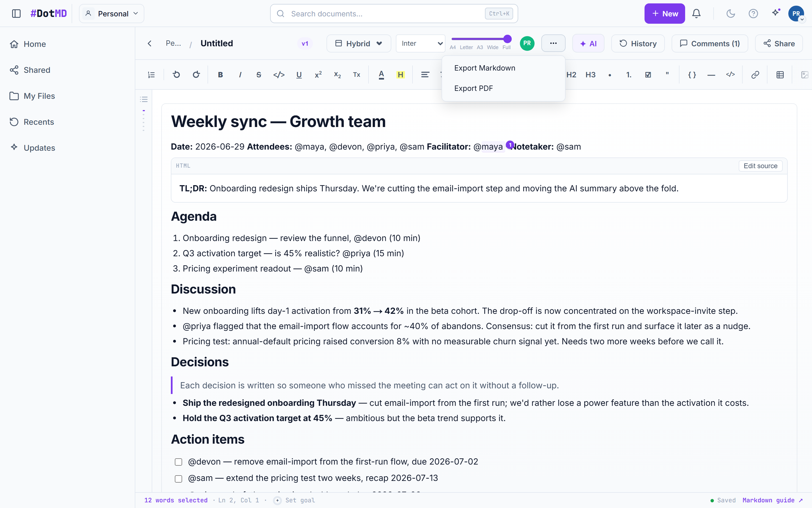Click the outline list icon in toolbar

(151, 75)
